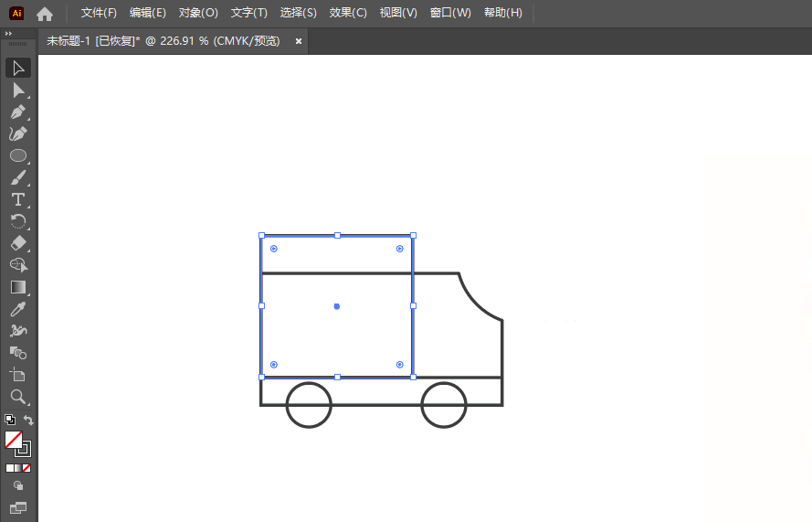The height and width of the screenshot is (522, 812).
Task: Choose the Direct Selection tool
Action: [x=18, y=91]
